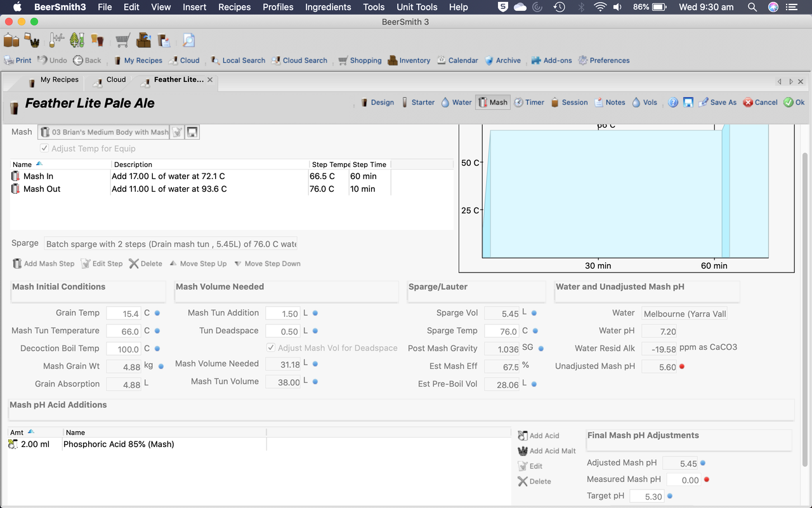Click the thermometer adjust icon in toolbar
This screenshot has height=508, width=812.
tap(57, 40)
